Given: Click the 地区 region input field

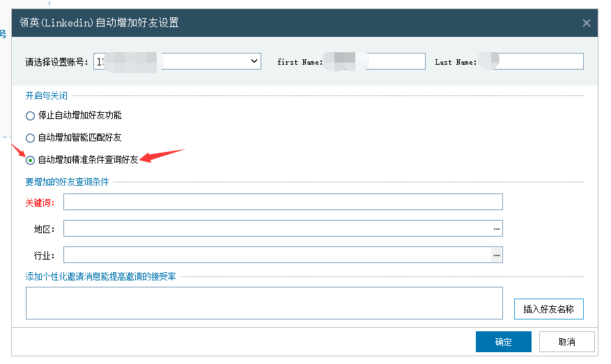Looking at the screenshot, I should [283, 228].
